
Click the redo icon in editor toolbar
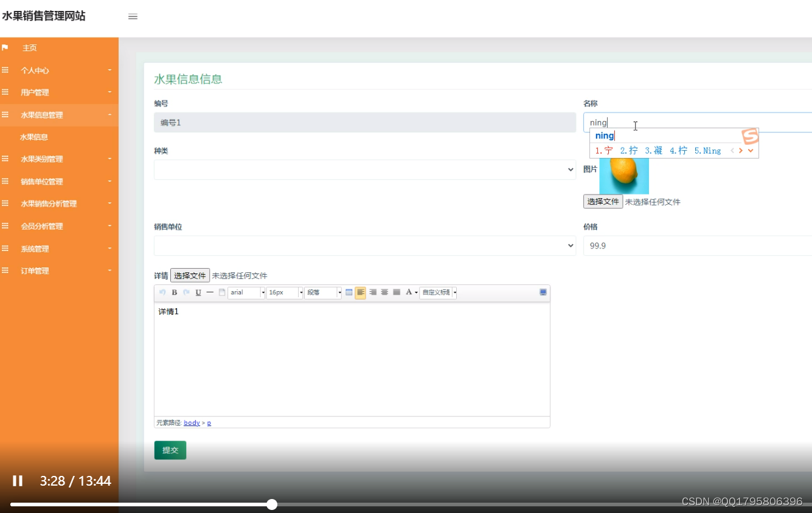click(186, 292)
